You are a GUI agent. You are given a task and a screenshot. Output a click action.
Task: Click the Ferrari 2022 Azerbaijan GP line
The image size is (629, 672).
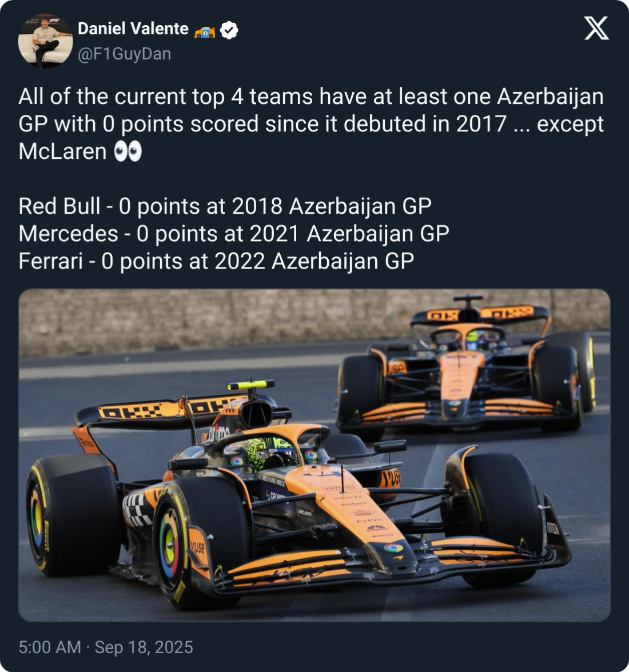[217, 262]
